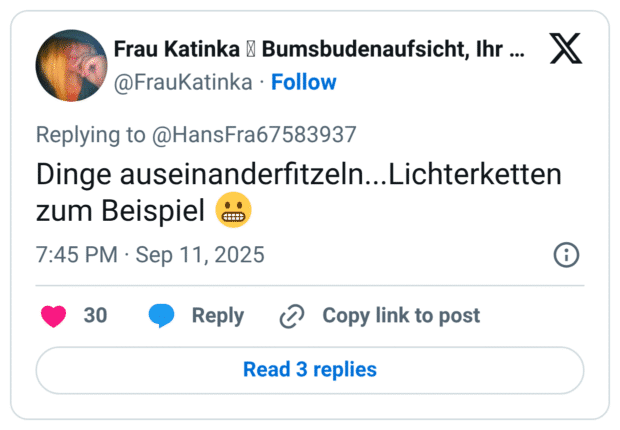Image resolution: width=620 pixels, height=430 pixels.
Task: Open the info circle icon beside timestamp
Action: click(566, 255)
